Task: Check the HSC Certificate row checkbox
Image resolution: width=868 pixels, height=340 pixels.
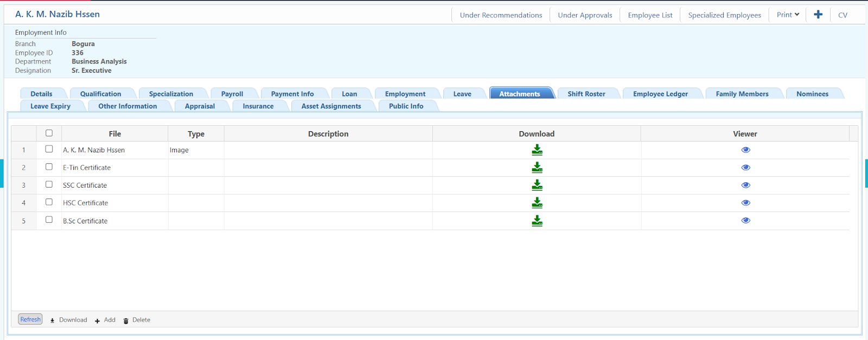Action: pyautogui.click(x=49, y=202)
